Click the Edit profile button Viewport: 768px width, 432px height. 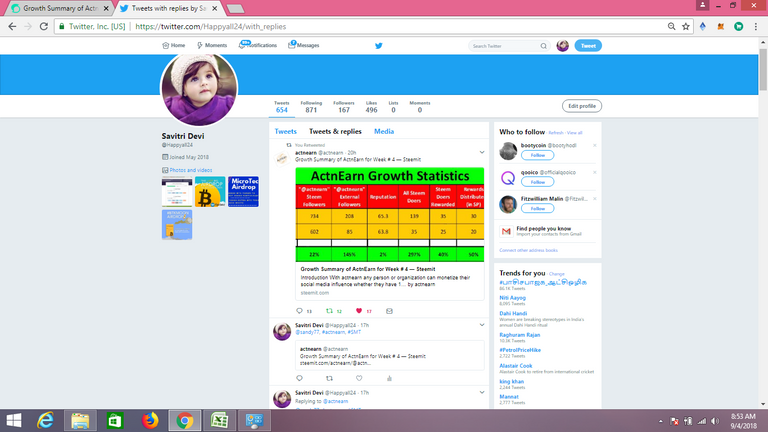coord(582,106)
